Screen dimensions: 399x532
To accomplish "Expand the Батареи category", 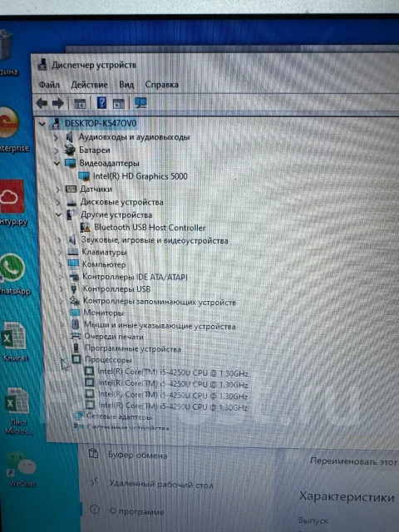I will click(57, 150).
